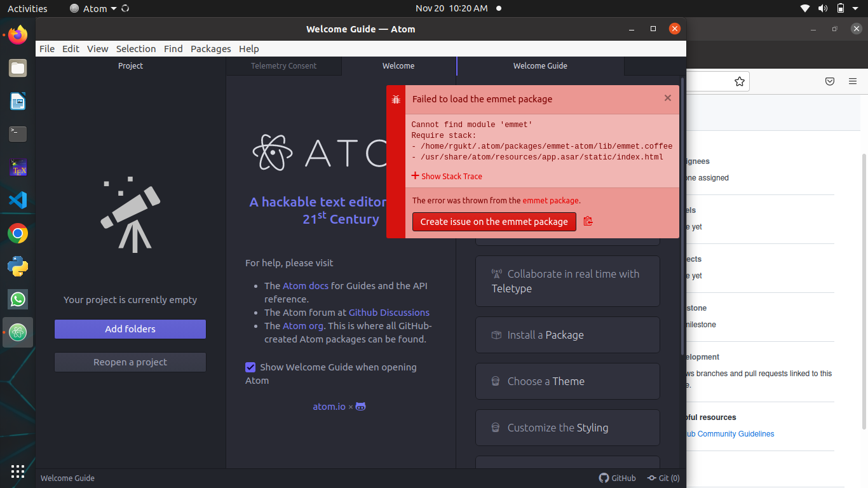Image resolution: width=868 pixels, height=488 pixels.
Task: Expand Show Stack Trace in the error panel
Action: (447, 176)
